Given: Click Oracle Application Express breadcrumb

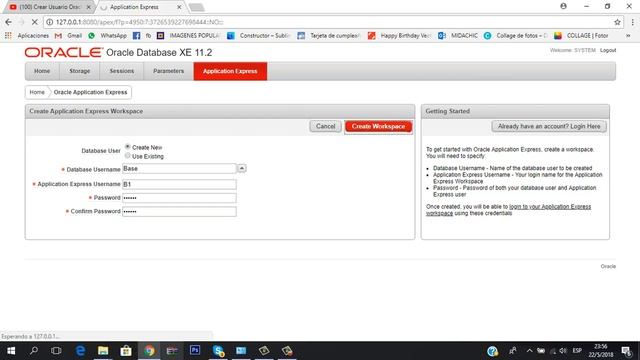Looking at the screenshot, I should tap(90, 92).
